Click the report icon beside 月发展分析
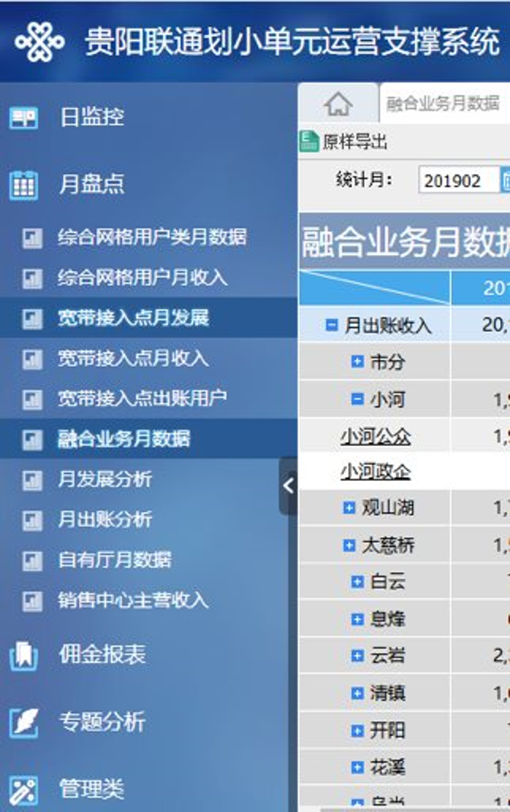The width and height of the screenshot is (510, 812). click(x=32, y=480)
